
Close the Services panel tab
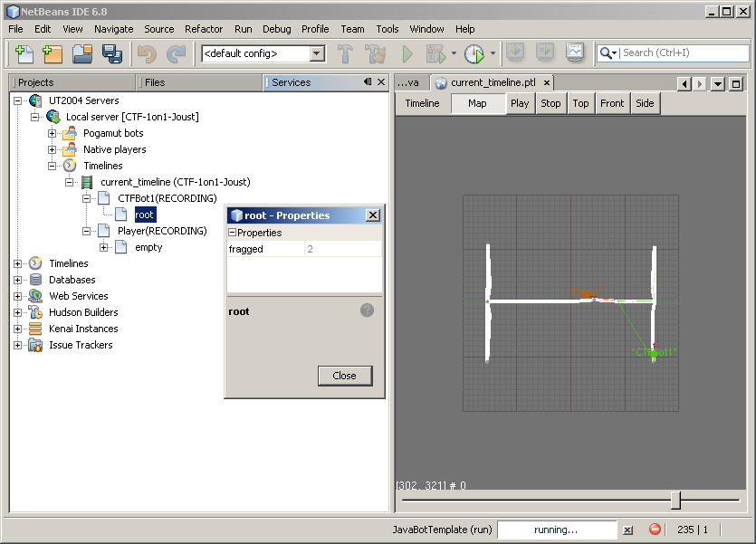(381, 81)
